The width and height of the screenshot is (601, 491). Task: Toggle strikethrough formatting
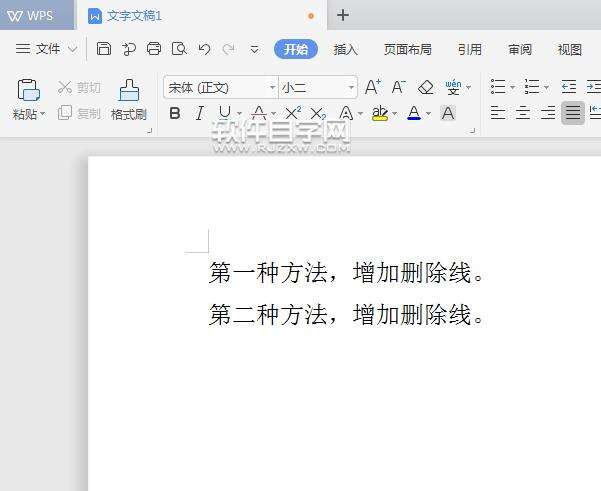tap(259, 113)
